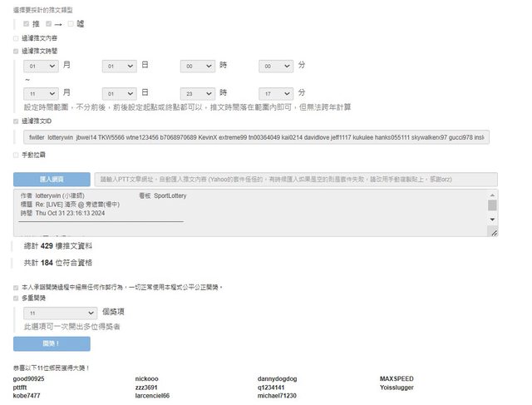The height and width of the screenshot is (405, 532).
Task: Check the fair-draw pledge 本人承諾 checkbox
Action: pyautogui.click(x=16, y=287)
